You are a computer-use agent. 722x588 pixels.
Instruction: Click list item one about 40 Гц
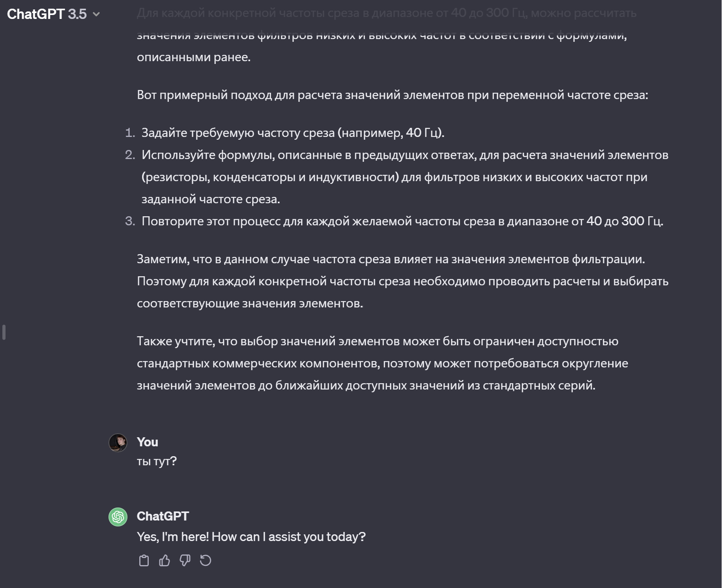click(293, 133)
